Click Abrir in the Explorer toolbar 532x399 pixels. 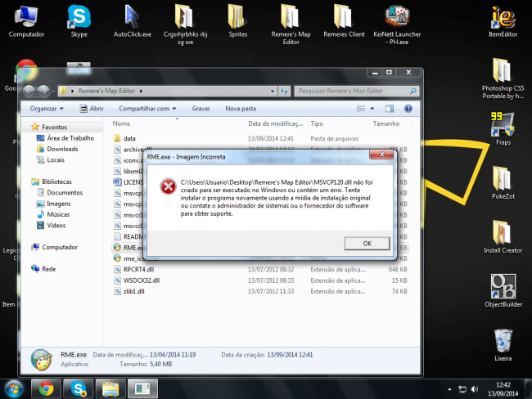(92, 109)
